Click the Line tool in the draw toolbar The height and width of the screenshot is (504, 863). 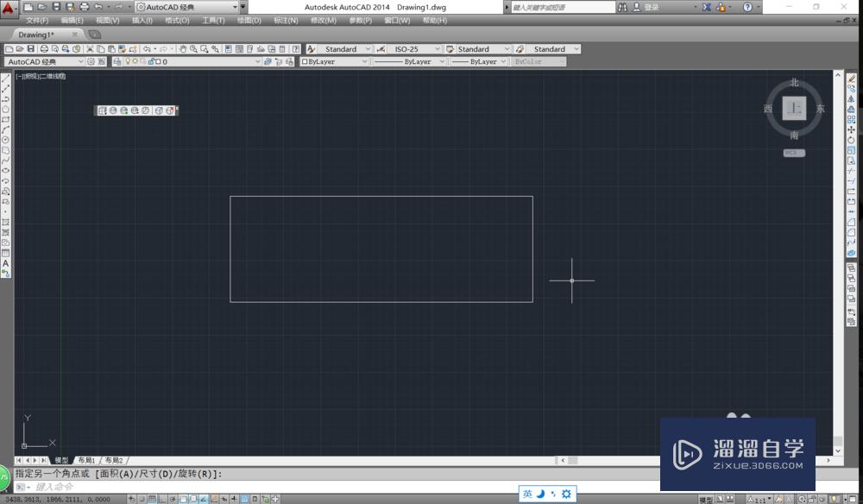(x=6, y=79)
